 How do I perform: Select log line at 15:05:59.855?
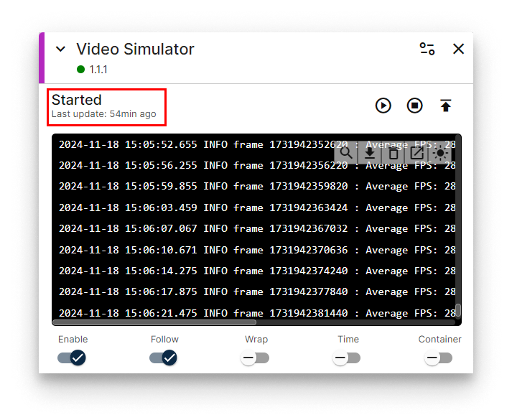click(x=257, y=187)
